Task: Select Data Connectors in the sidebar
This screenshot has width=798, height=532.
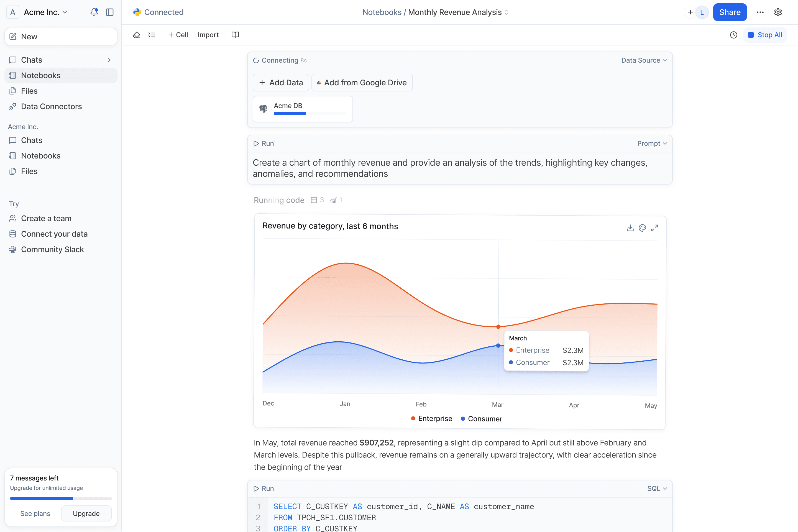Action: 51,106
